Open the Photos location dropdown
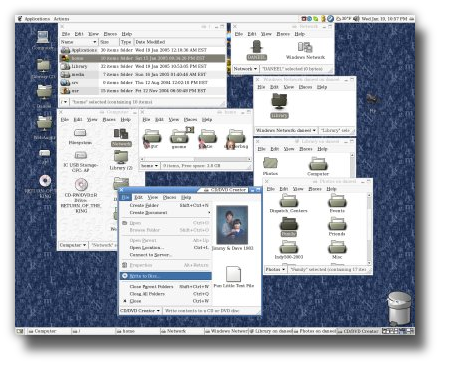450x365 pixels. [x=275, y=269]
